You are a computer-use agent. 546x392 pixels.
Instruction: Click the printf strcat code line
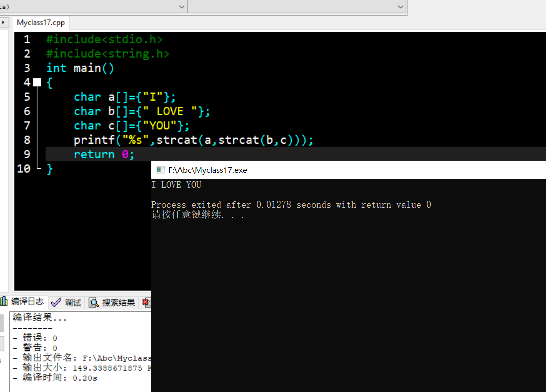[193, 140]
